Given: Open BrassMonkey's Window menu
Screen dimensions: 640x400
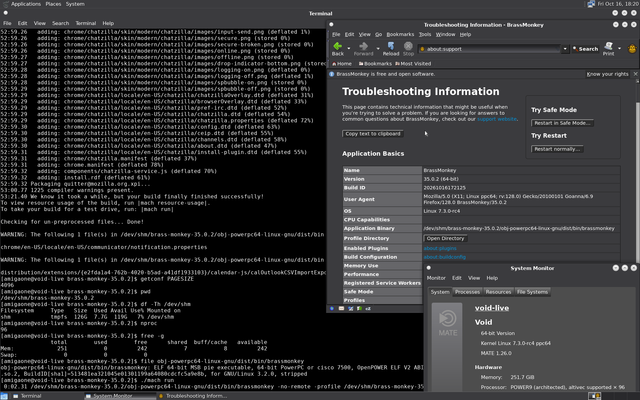Looking at the screenshot, I should 445,34.
